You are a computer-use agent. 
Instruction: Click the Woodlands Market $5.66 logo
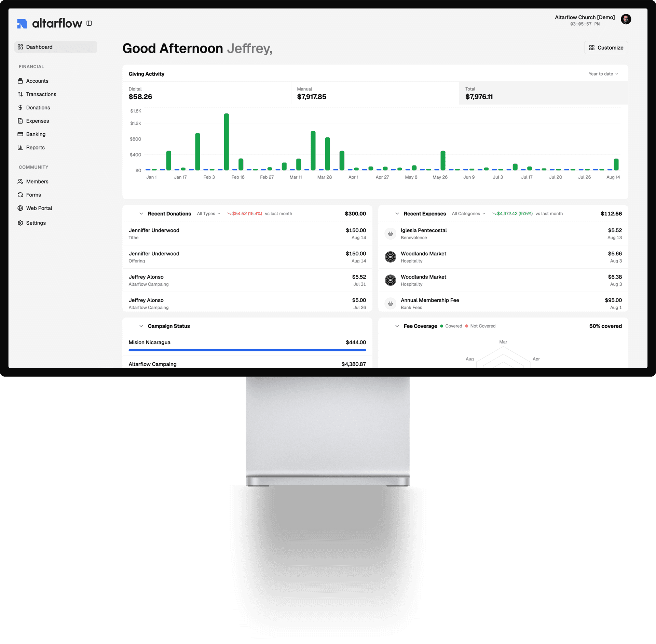(x=390, y=257)
